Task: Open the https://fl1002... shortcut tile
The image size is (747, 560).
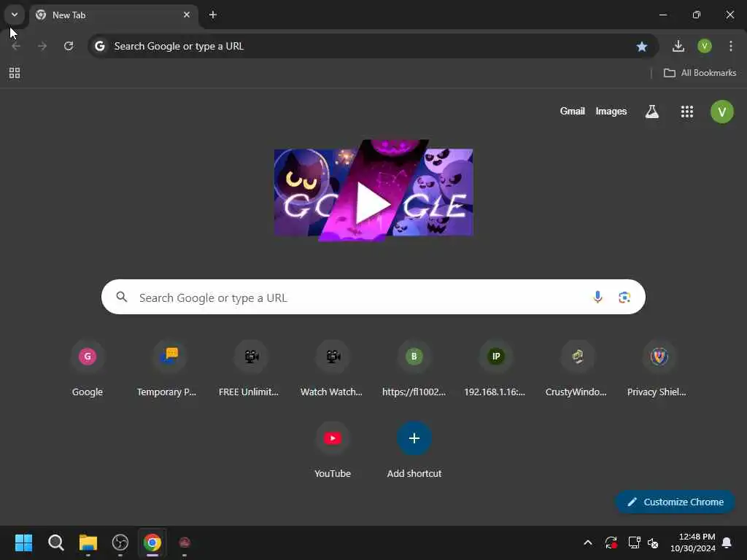Action: 414,369
